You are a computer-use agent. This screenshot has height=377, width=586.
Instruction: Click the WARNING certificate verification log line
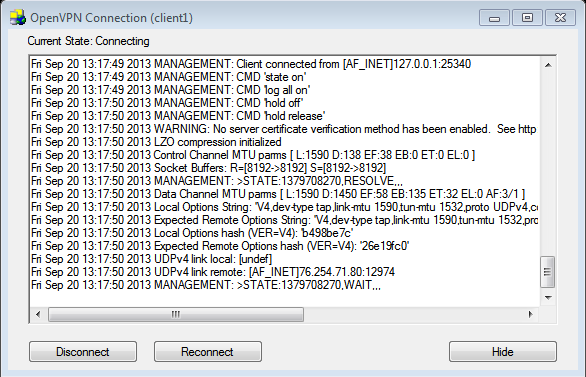click(x=284, y=129)
